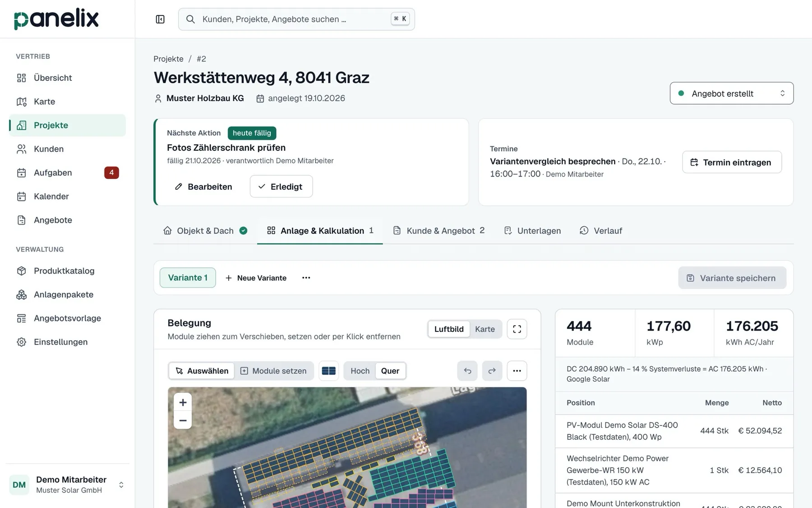Open the variant options ellipsis menu
Image resolution: width=812 pixels, height=508 pixels.
(x=306, y=278)
